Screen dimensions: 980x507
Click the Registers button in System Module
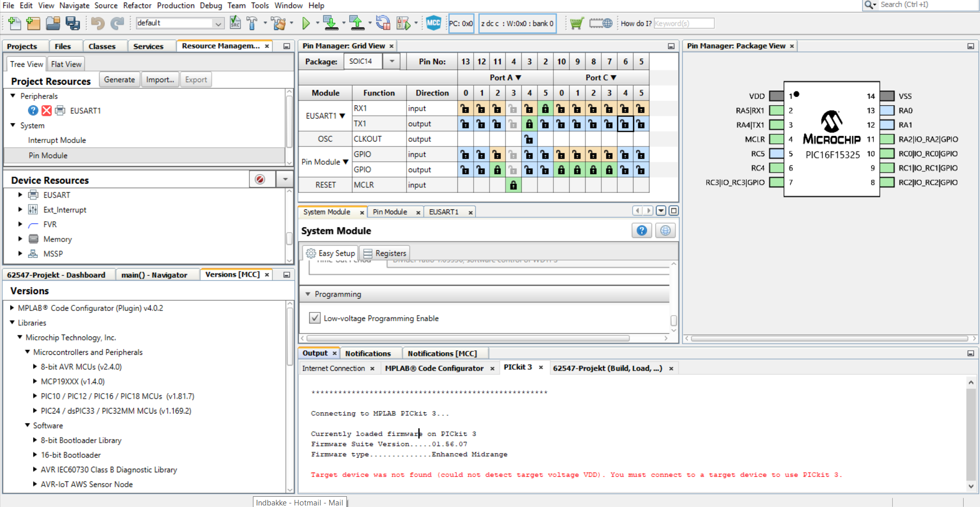click(x=385, y=253)
